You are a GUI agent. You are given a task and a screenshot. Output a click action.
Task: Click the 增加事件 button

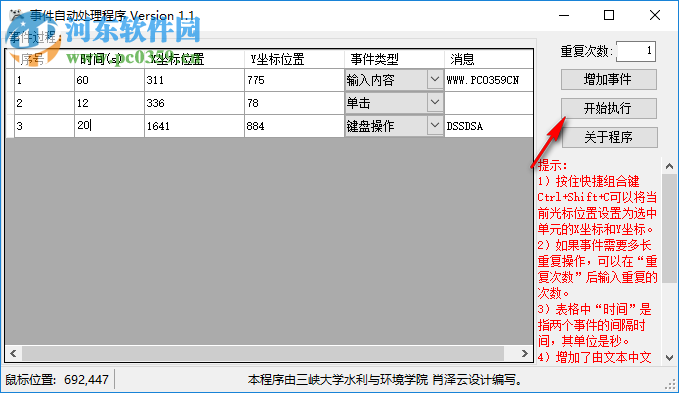[x=608, y=80]
